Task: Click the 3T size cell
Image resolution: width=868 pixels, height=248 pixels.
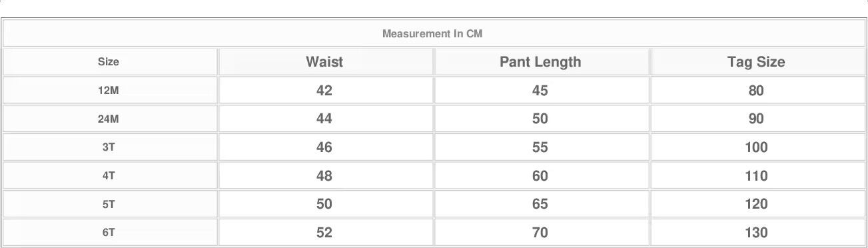Action: (109, 147)
